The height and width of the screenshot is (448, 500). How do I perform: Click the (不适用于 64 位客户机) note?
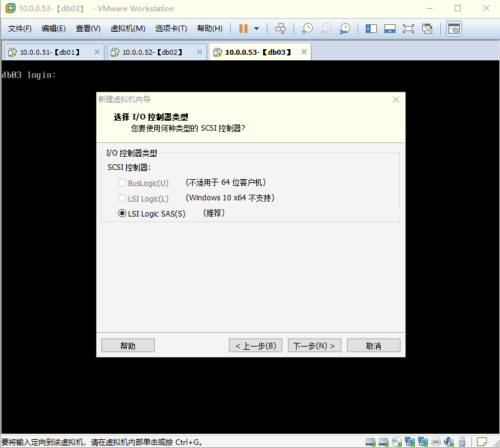coord(226,182)
